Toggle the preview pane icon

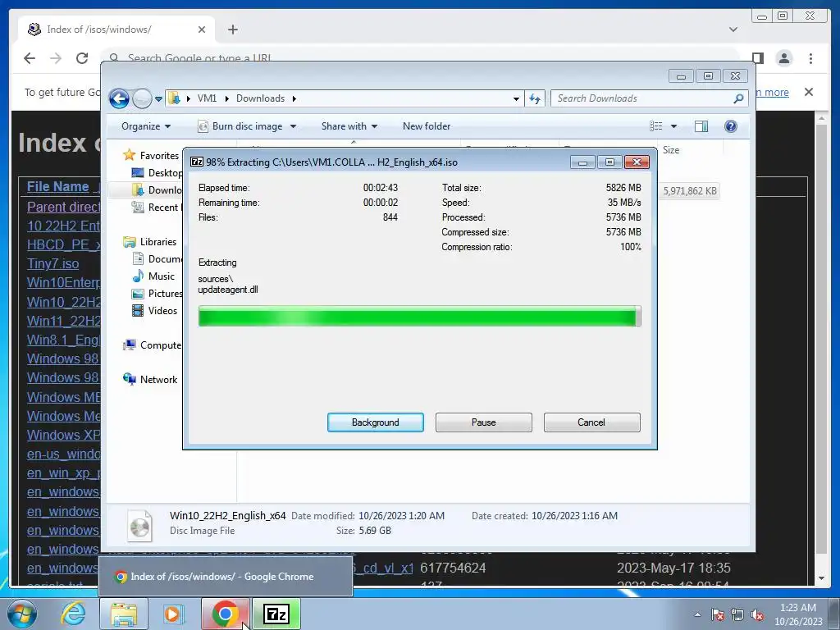tap(701, 126)
